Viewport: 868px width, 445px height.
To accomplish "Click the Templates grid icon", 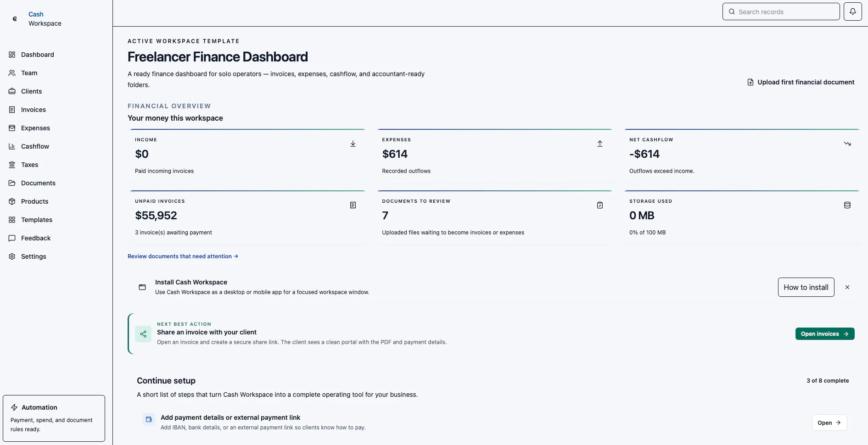I will click(x=12, y=220).
